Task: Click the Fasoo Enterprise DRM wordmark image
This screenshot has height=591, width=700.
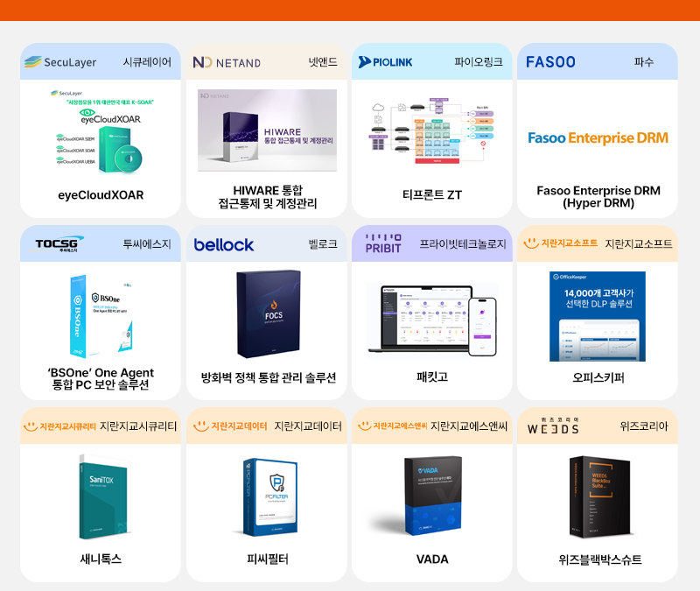Action: pyautogui.click(x=598, y=138)
